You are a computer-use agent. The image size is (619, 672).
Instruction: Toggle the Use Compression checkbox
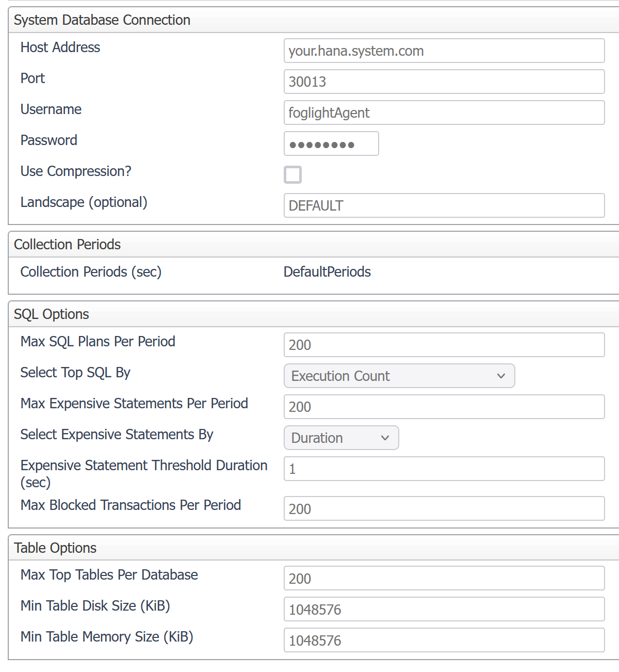tap(292, 174)
